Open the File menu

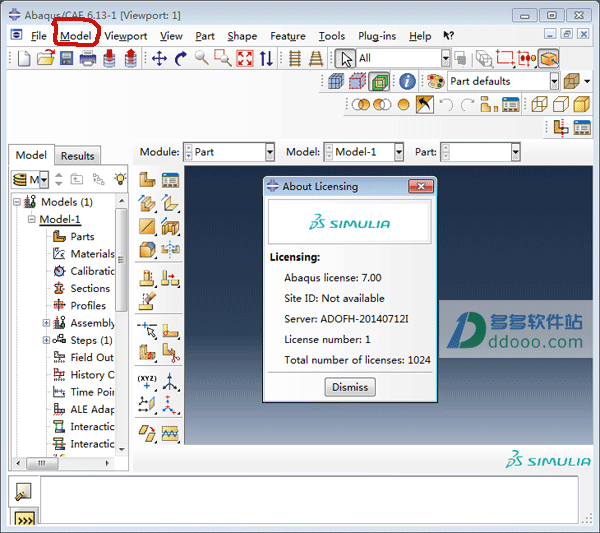(x=39, y=36)
